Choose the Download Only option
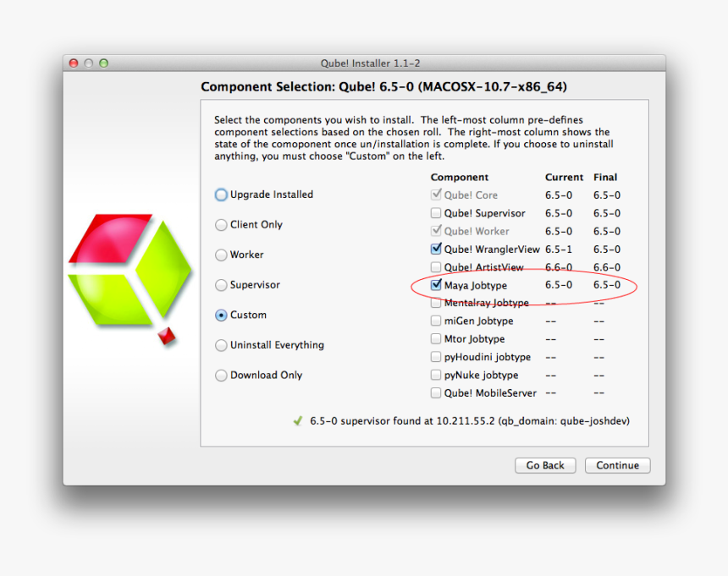The height and width of the screenshot is (576, 728). [221, 376]
